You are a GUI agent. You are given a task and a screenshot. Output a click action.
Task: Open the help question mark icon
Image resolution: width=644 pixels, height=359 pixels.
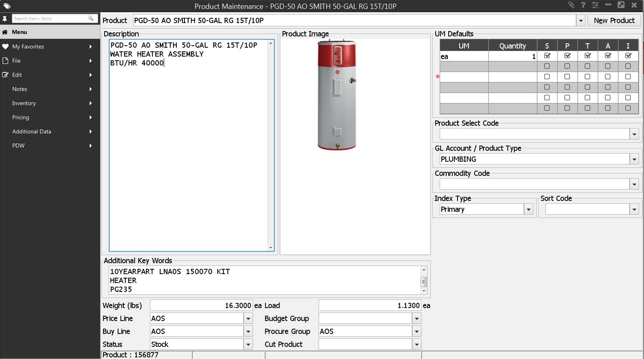pyautogui.click(x=583, y=5)
